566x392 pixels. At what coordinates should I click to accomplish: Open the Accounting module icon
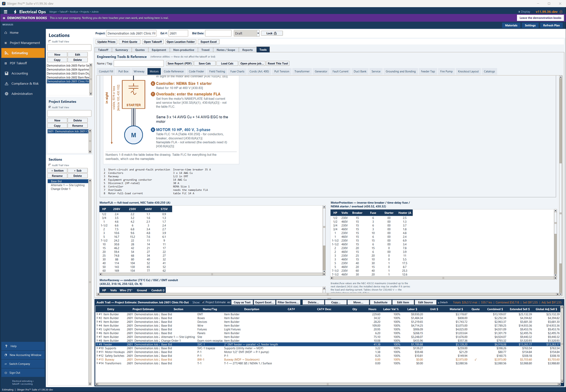[6, 74]
